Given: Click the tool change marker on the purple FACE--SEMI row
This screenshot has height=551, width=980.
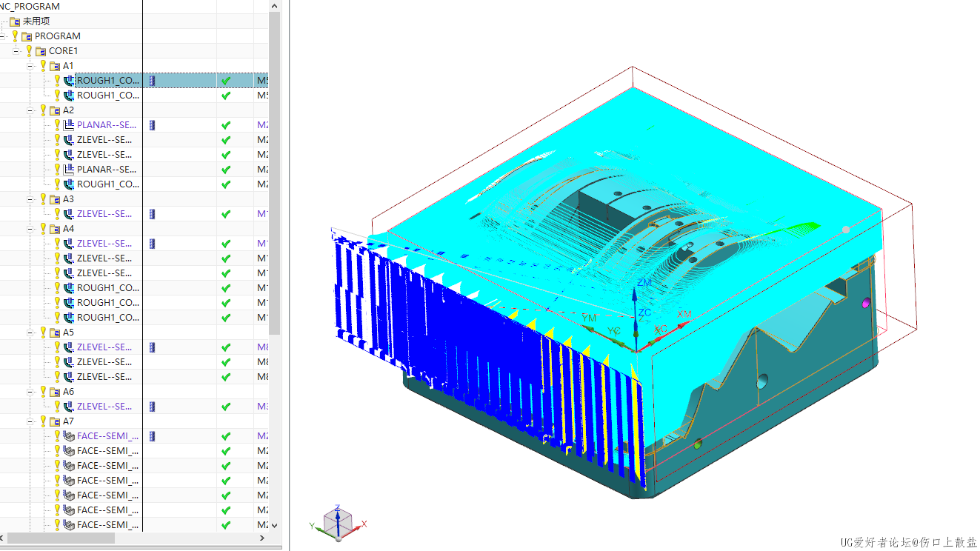Looking at the screenshot, I should [x=152, y=436].
